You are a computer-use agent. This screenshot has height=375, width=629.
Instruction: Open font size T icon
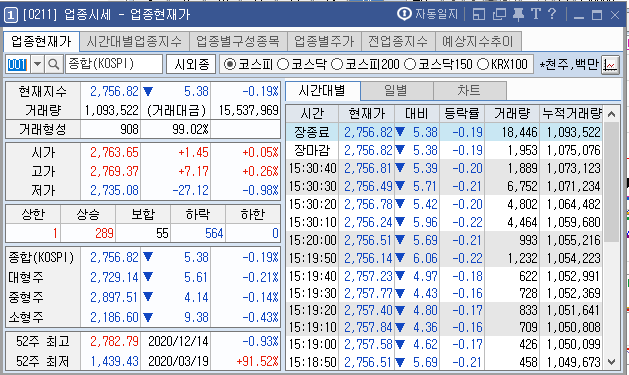(x=536, y=14)
